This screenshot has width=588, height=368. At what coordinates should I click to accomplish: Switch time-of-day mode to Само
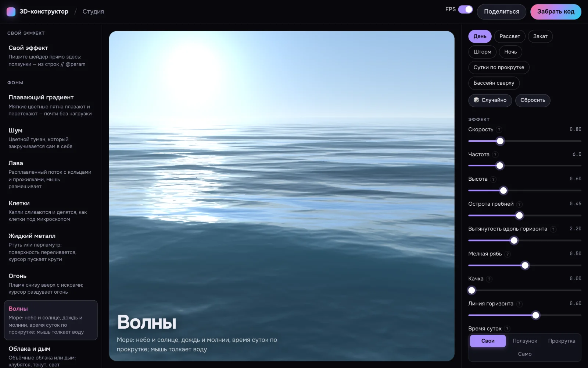click(525, 354)
